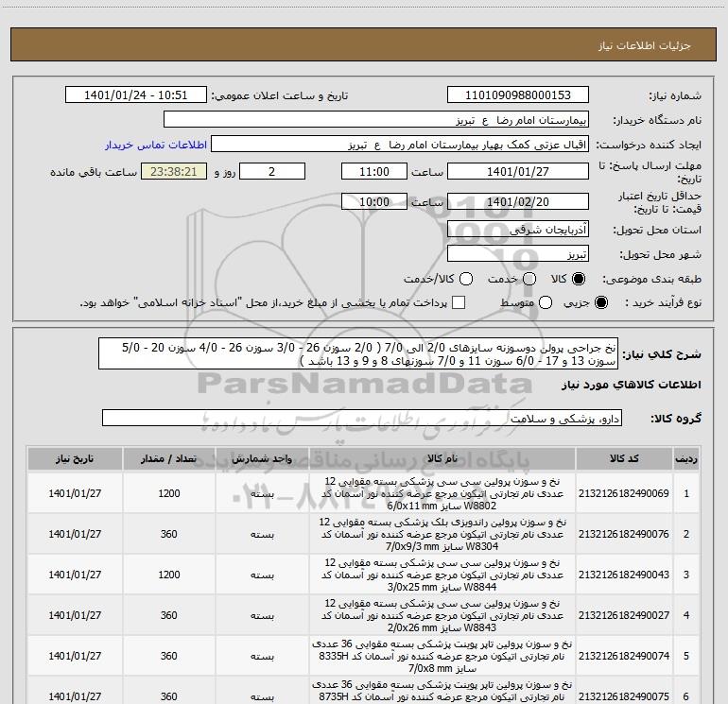Click item name with code W8802 6/0x11 mm
Screen dimensions: 728x704
click(442, 493)
